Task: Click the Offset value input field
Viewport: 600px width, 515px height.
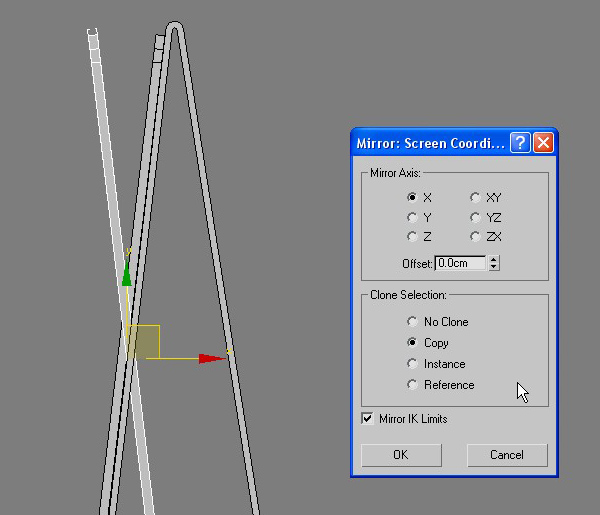Action: [x=460, y=263]
